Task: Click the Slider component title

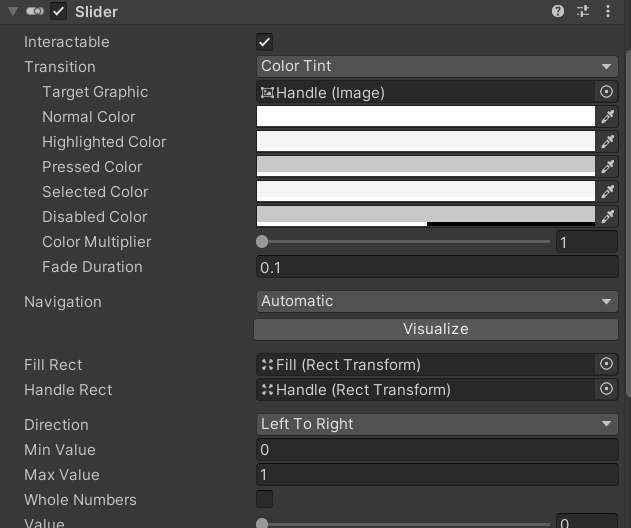Action: [96, 12]
